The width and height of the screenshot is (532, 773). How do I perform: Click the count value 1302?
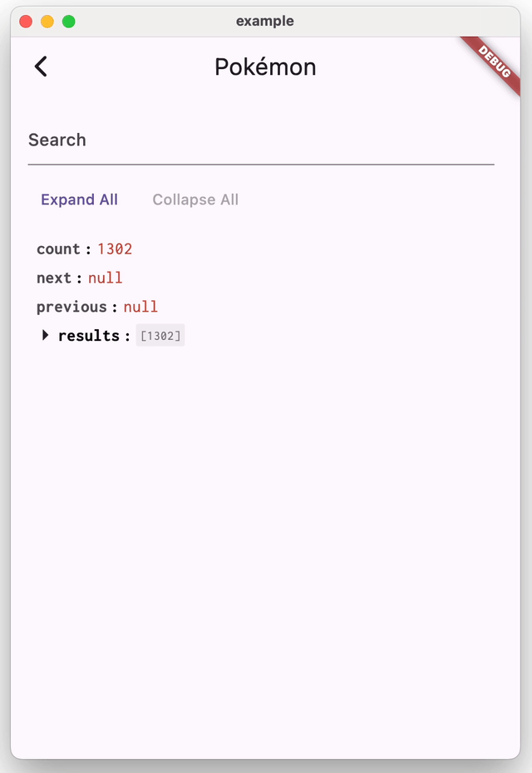pyautogui.click(x=115, y=249)
